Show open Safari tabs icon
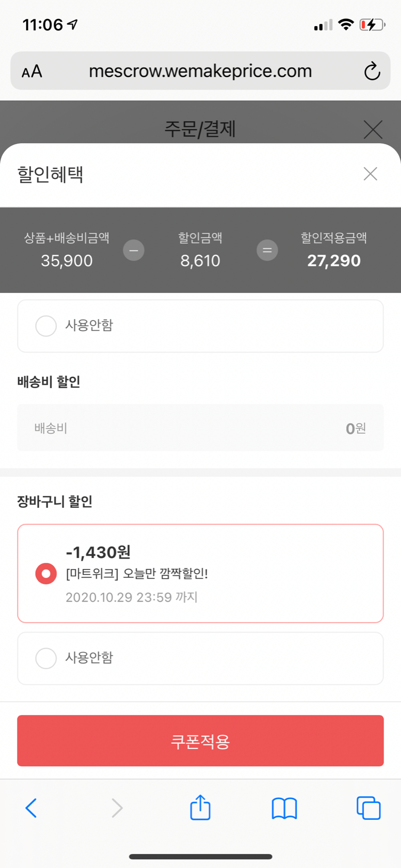The height and width of the screenshot is (868, 401). 368,808
